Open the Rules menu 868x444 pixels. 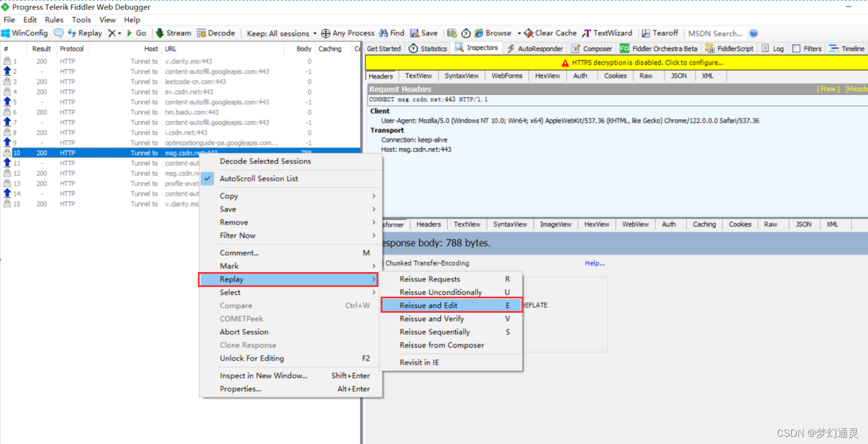coord(54,20)
